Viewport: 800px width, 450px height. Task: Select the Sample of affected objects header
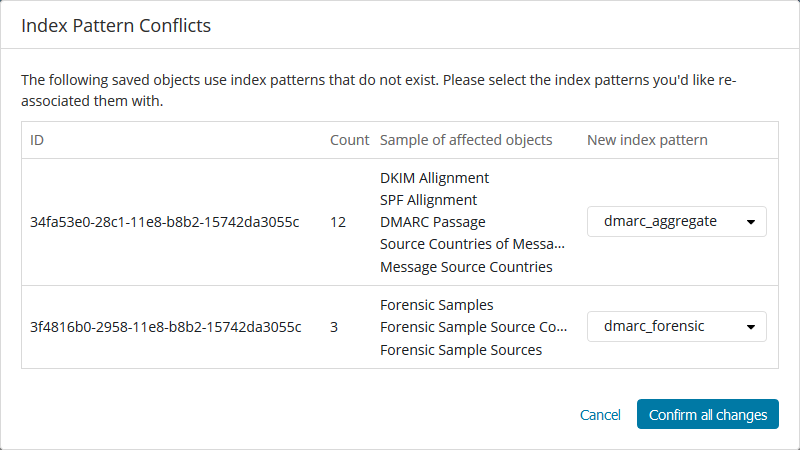[466, 140]
